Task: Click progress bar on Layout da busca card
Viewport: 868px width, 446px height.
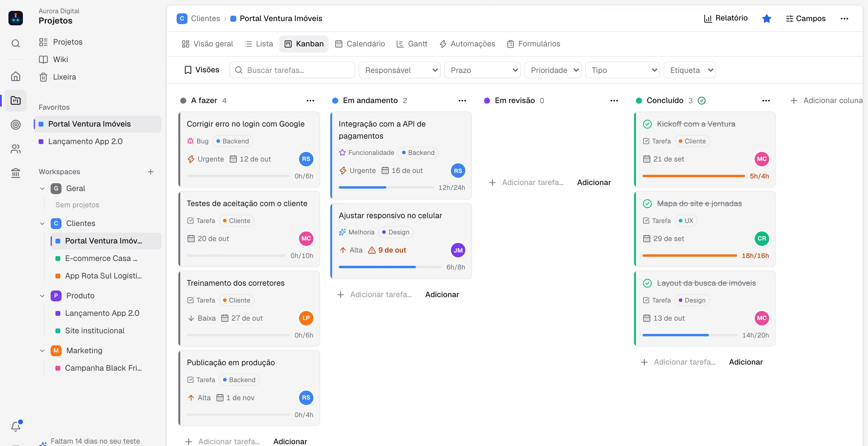Action: click(690, 335)
